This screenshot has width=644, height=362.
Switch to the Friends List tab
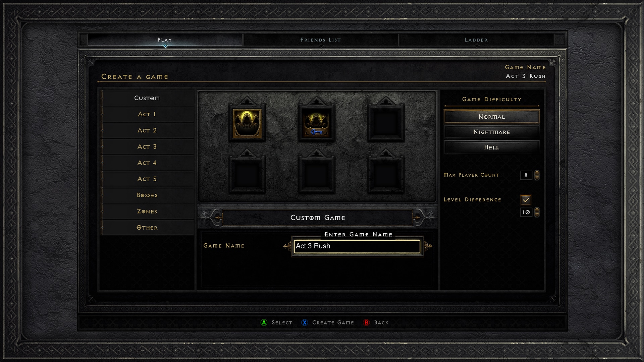point(320,39)
